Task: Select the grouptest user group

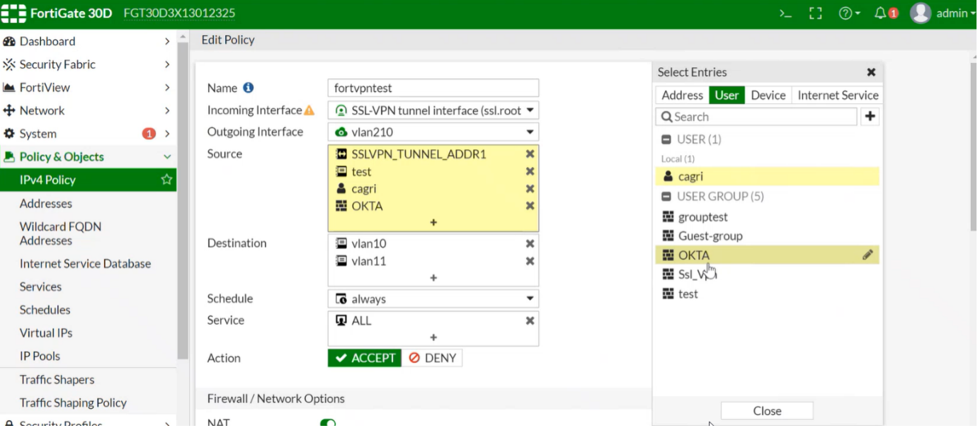Action: pyautogui.click(x=768, y=216)
